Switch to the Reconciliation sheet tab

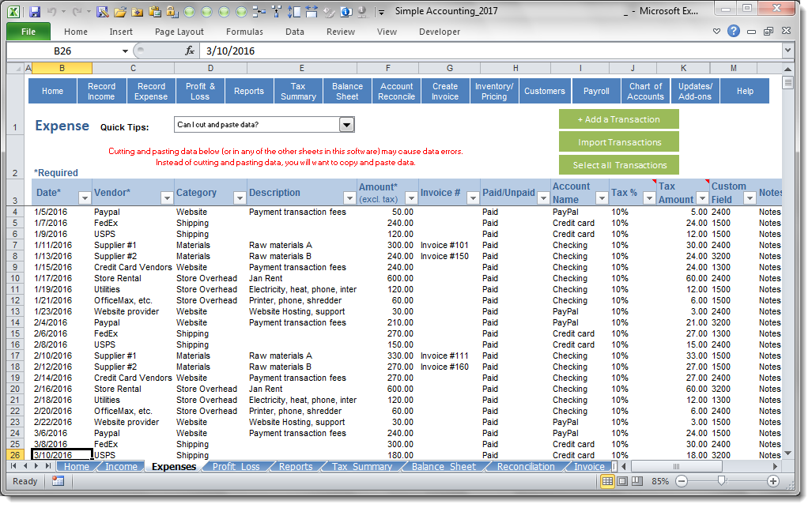click(x=526, y=467)
